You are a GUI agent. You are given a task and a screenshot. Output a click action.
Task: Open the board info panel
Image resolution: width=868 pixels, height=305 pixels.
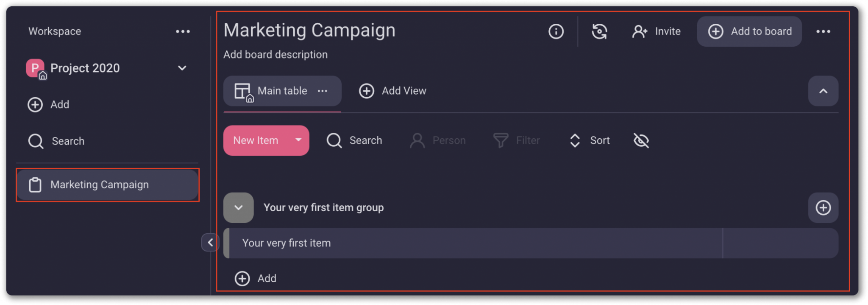(x=556, y=31)
